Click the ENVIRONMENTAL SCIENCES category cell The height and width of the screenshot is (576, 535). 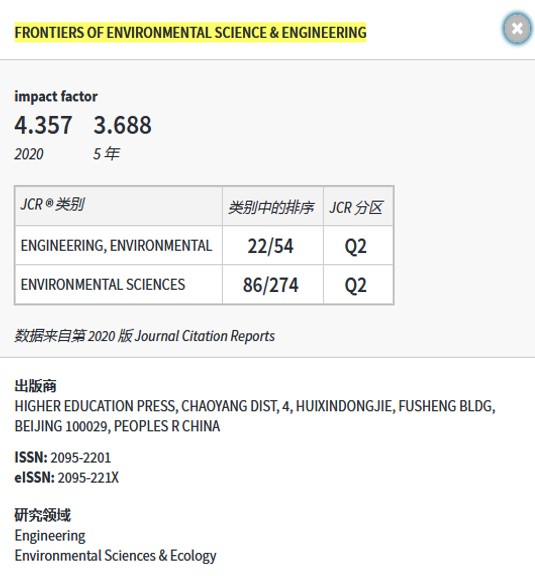tap(119, 285)
